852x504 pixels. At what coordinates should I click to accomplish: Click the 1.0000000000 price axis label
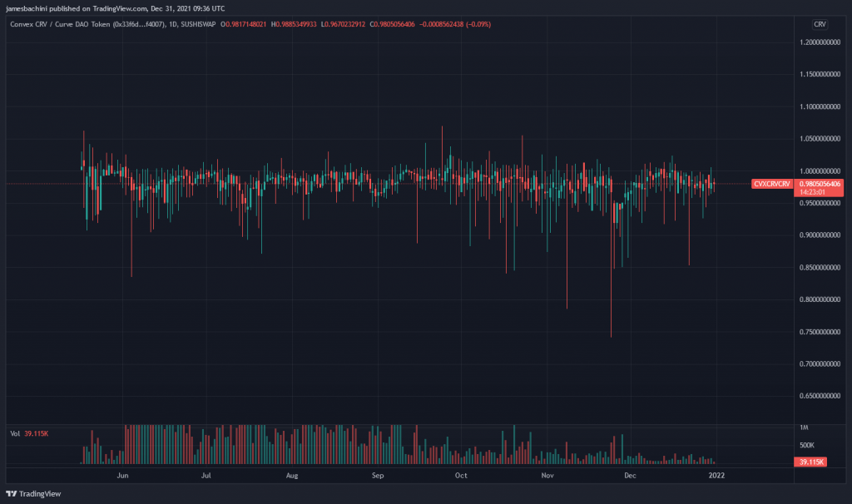pyautogui.click(x=820, y=171)
